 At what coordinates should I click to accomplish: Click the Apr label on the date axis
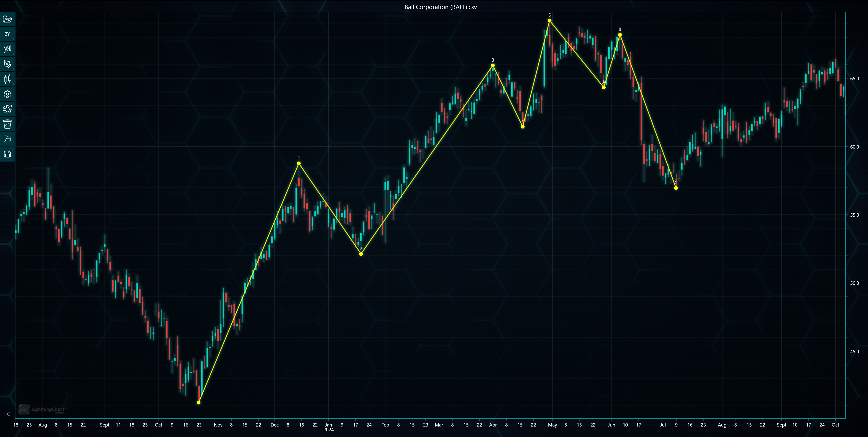[493, 425]
